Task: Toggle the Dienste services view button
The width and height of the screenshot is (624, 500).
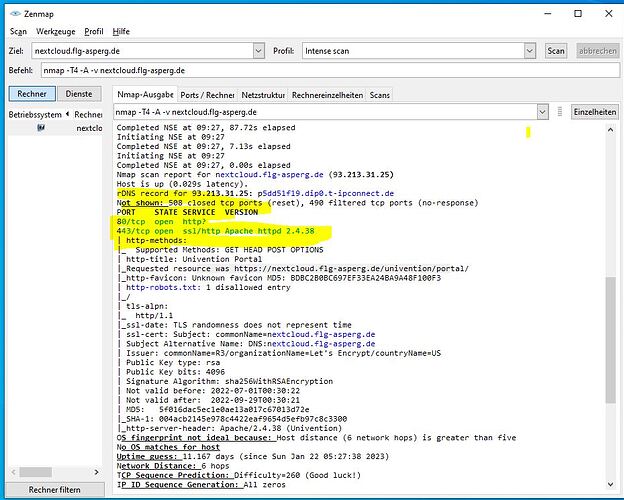Action: tap(79, 94)
